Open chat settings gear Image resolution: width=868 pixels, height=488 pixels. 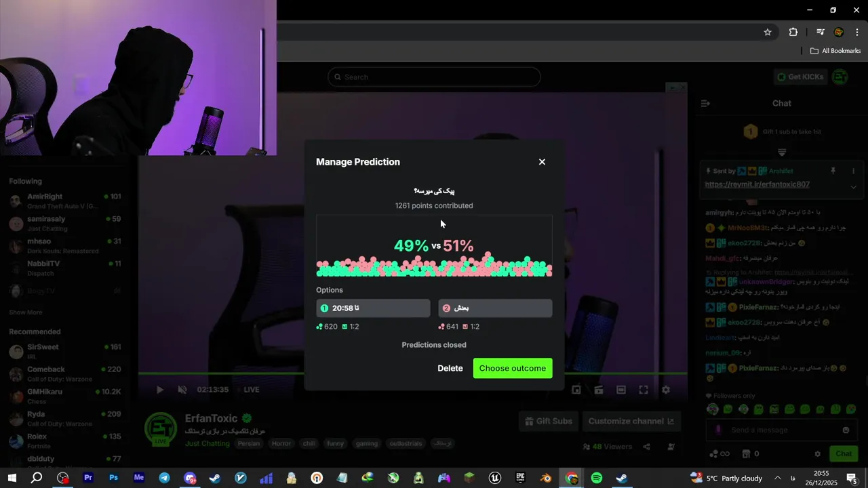click(818, 453)
